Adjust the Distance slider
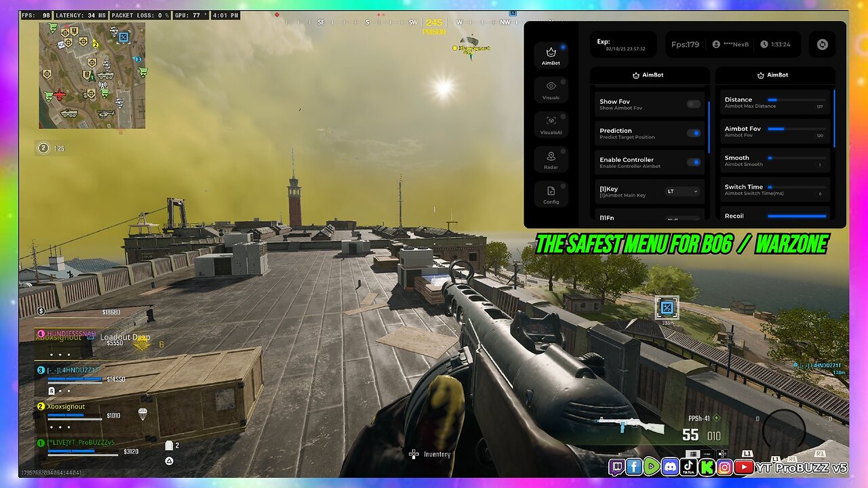The image size is (868, 488). 797,100
